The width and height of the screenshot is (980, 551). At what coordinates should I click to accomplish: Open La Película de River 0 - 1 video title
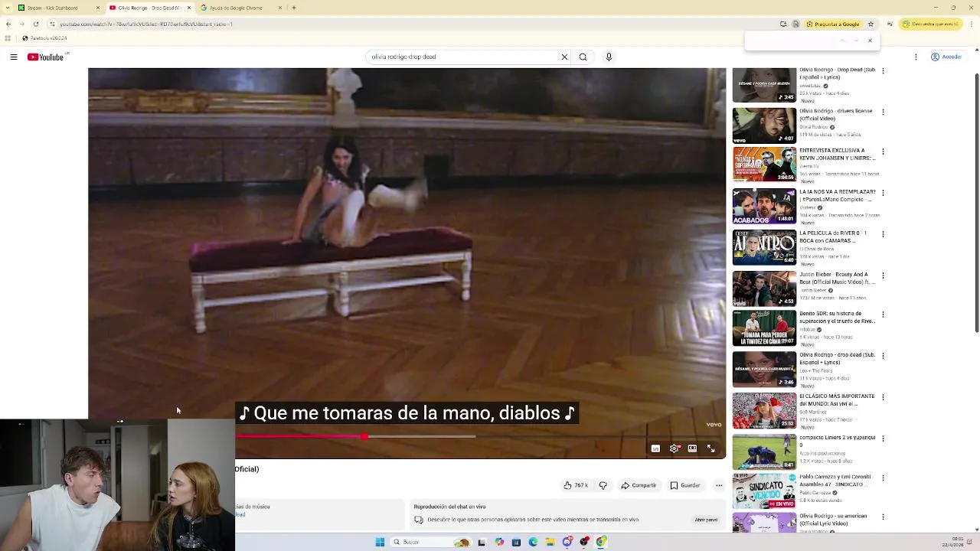tap(833, 236)
